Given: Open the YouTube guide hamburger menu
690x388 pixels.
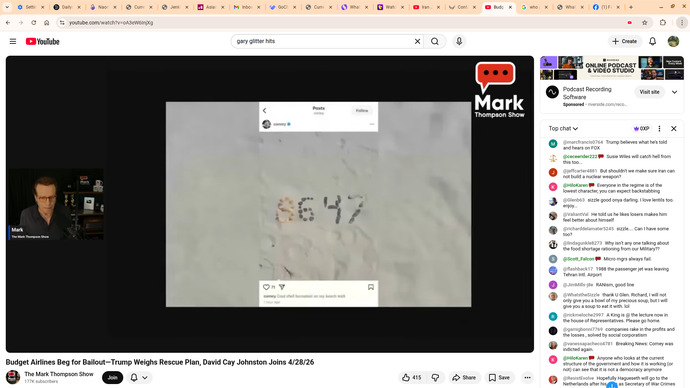Looking at the screenshot, I should click(x=13, y=41).
